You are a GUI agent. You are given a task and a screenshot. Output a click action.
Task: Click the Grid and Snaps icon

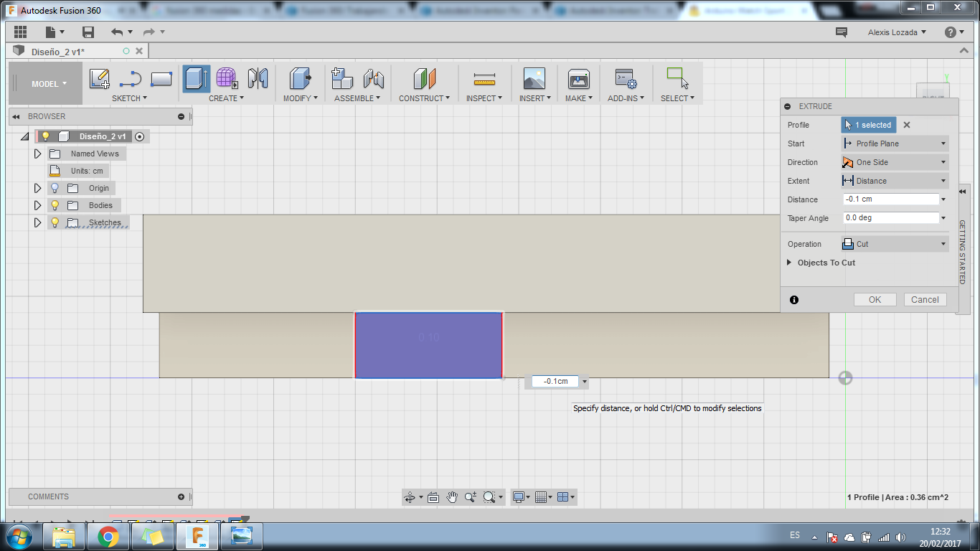pos(541,496)
